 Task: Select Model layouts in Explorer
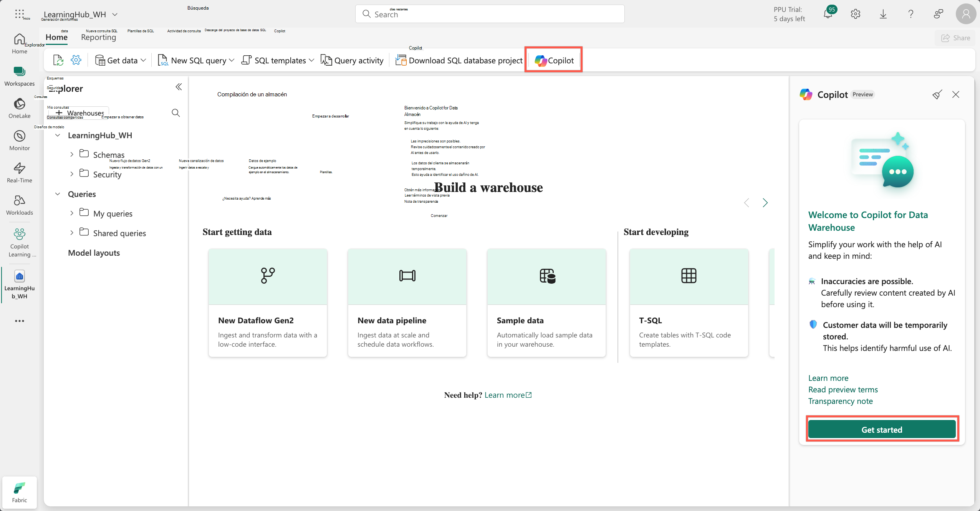click(x=94, y=253)
